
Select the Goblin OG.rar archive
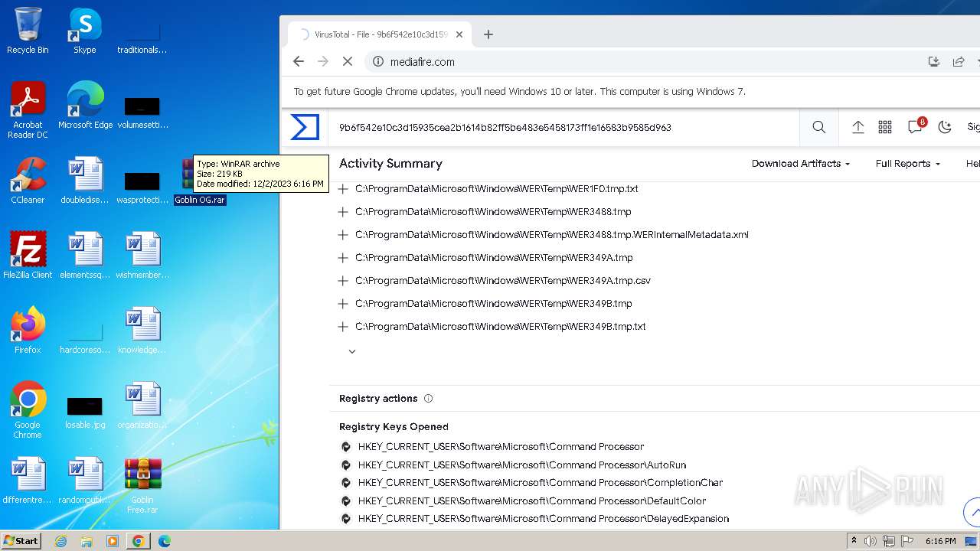[x=200, y=200]
